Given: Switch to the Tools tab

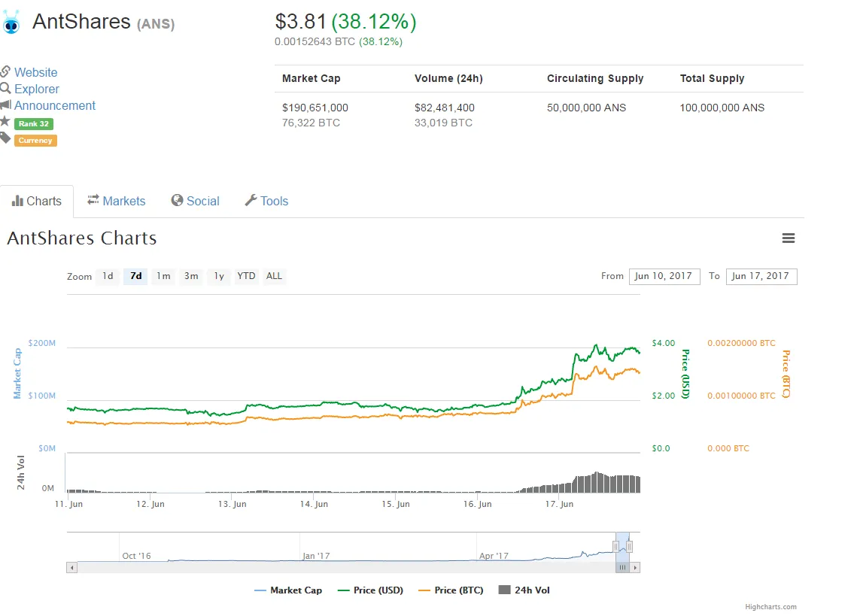Looking at the screenshot, I should tap(266, 201).
